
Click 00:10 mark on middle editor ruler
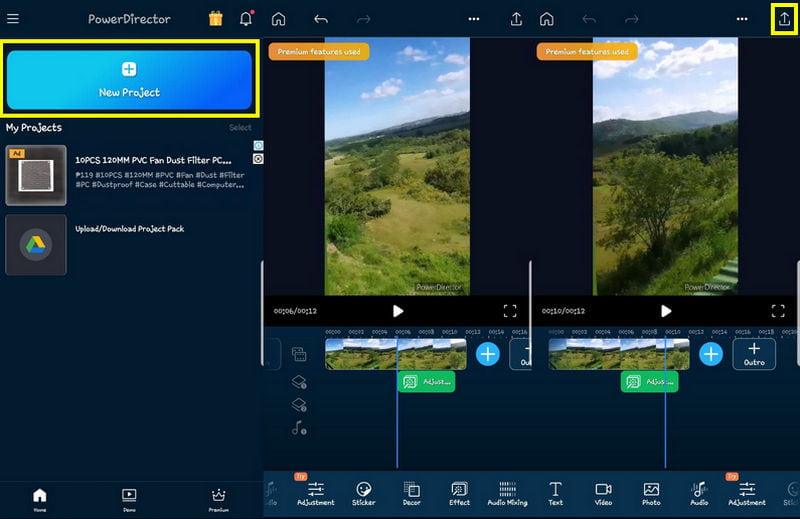coord(449,332)
